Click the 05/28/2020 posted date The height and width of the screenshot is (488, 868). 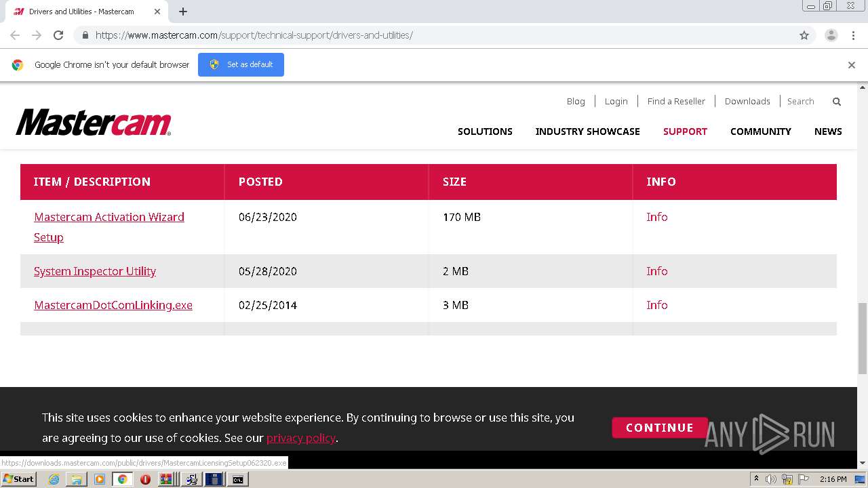click(x=268, y=271)
